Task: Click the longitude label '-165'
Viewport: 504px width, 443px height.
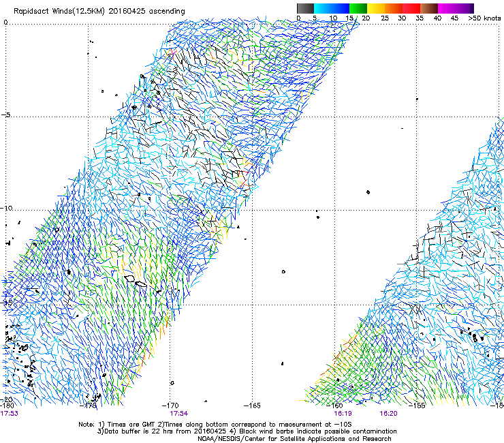Action: click(x=252, y=406)
